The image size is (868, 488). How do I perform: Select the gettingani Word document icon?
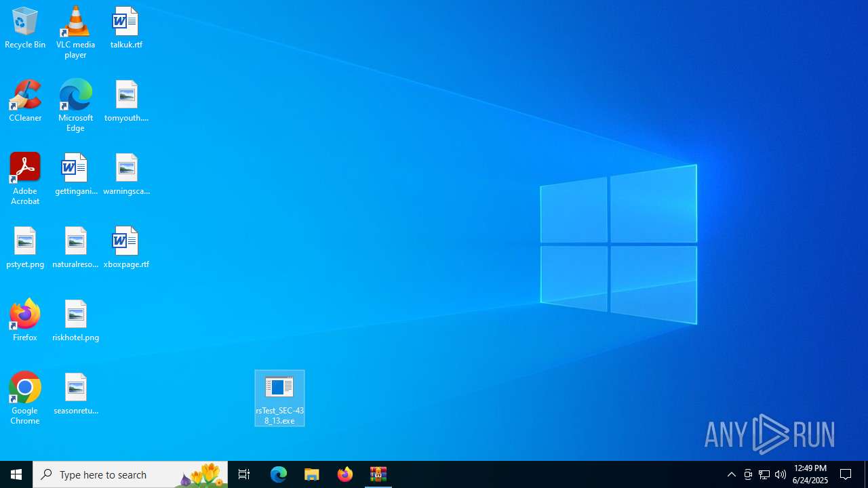pos(75,174)
